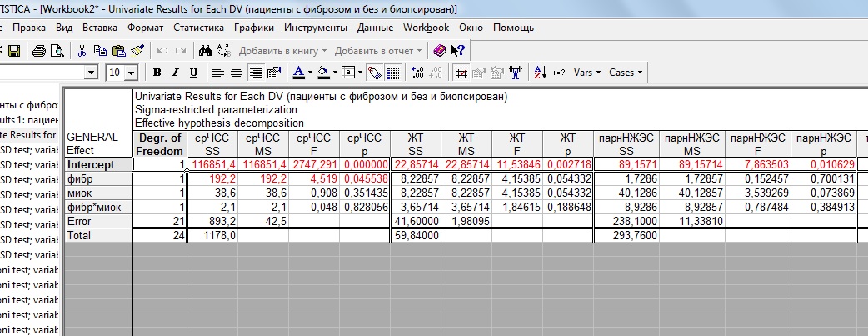Toggle Italic text formatting
Screen dimensions: 868x336
coord(175,73)
